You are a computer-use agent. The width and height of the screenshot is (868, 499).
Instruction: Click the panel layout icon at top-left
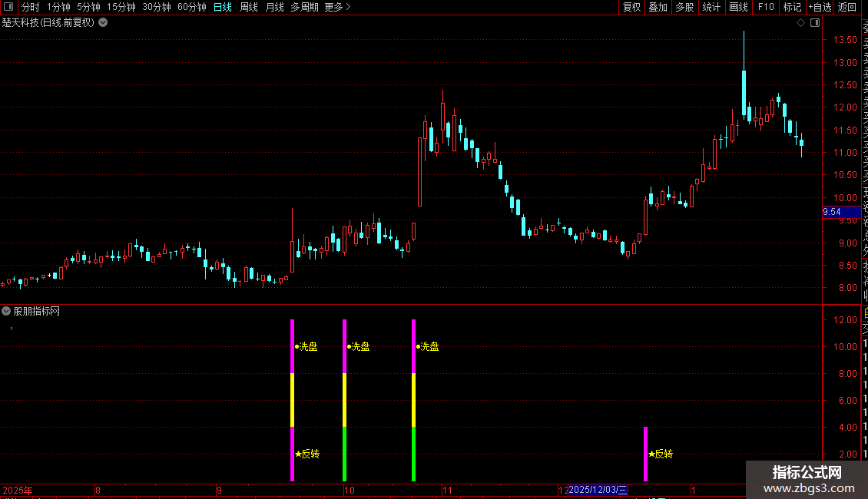coord(8,7)
